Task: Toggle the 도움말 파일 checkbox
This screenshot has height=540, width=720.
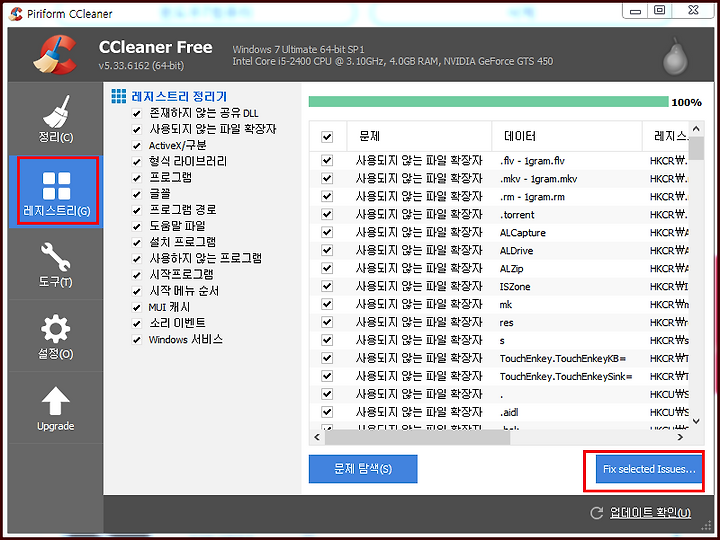Action: 136,227
